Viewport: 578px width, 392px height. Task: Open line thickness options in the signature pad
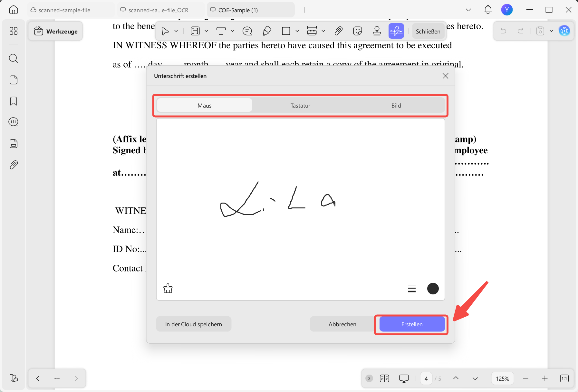click(412, 289)
